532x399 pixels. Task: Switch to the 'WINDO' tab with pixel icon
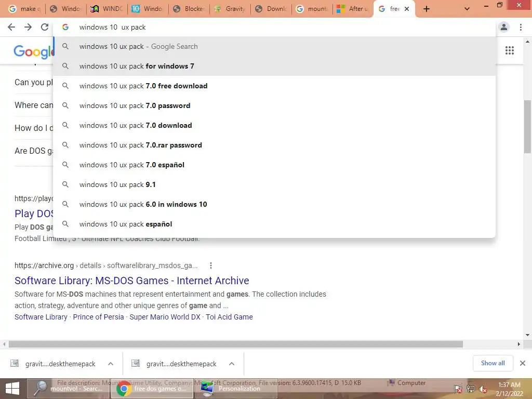(107, 9)
